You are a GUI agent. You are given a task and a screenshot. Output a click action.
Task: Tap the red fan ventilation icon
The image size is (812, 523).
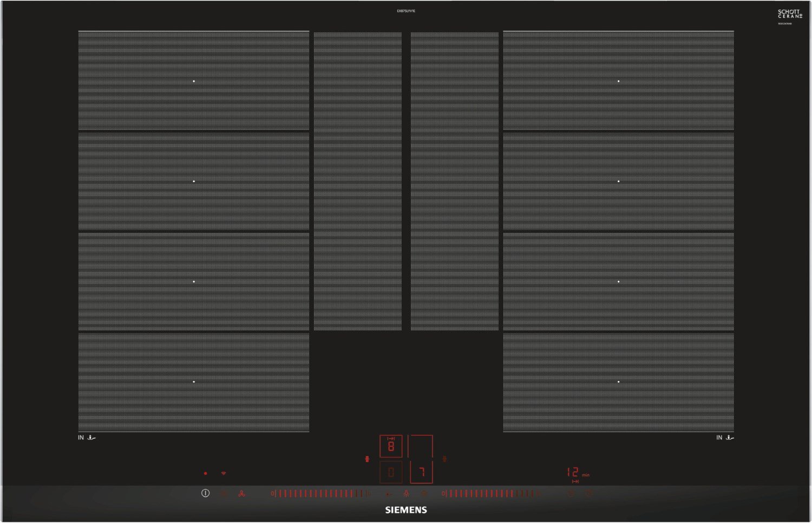[x=241, y=493]
